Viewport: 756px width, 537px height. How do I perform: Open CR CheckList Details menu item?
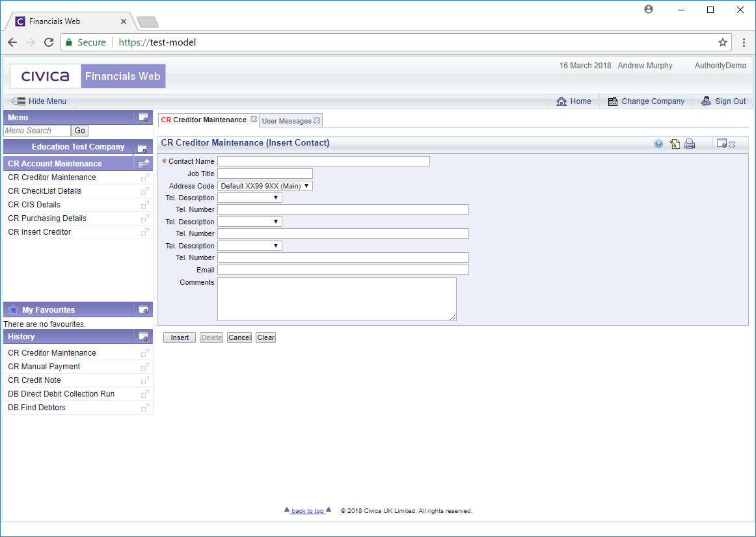tap(45, 191)
